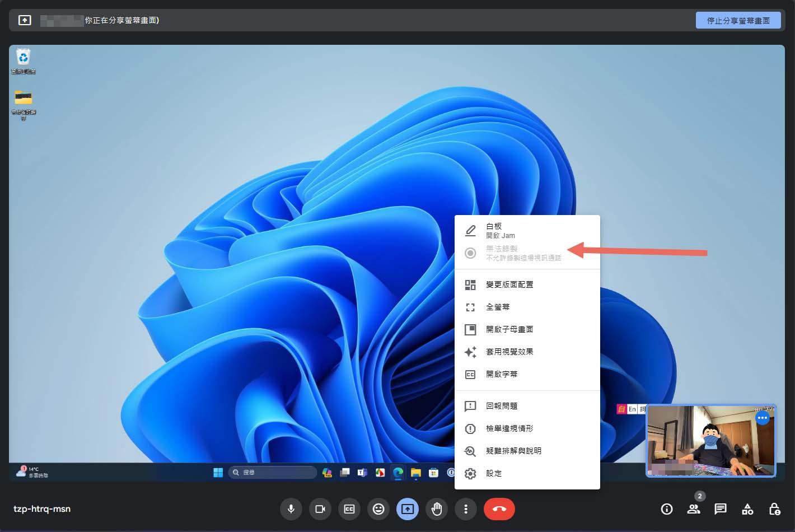Click the layout grid icon
Image resolution: width=795 pixels, height=532 pixels.
470,284
